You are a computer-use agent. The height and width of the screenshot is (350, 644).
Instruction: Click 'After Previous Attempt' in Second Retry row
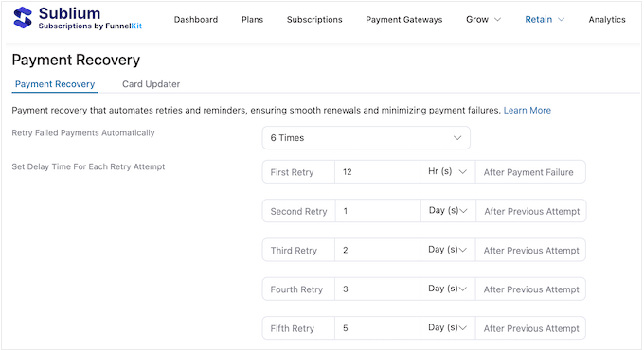click(532, 211)
